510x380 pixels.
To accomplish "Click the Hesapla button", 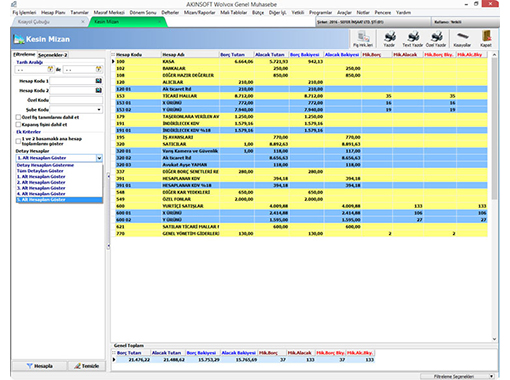I will [x=40, y=366].
